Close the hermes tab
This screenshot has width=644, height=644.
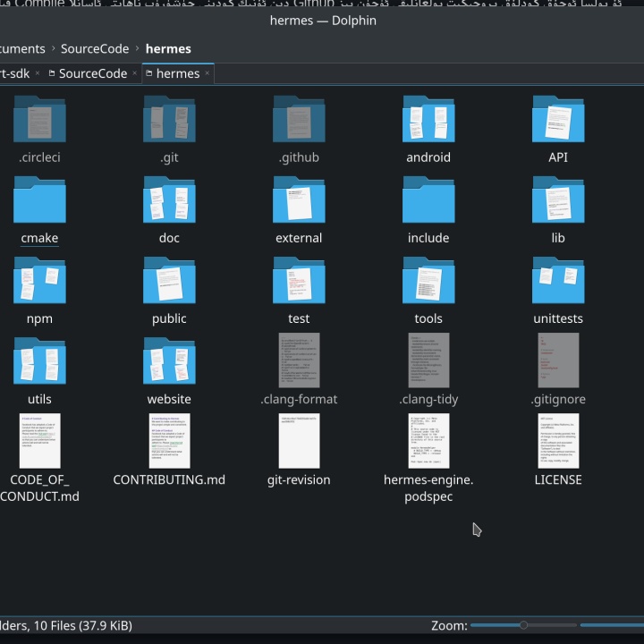(x=207, y=73)
